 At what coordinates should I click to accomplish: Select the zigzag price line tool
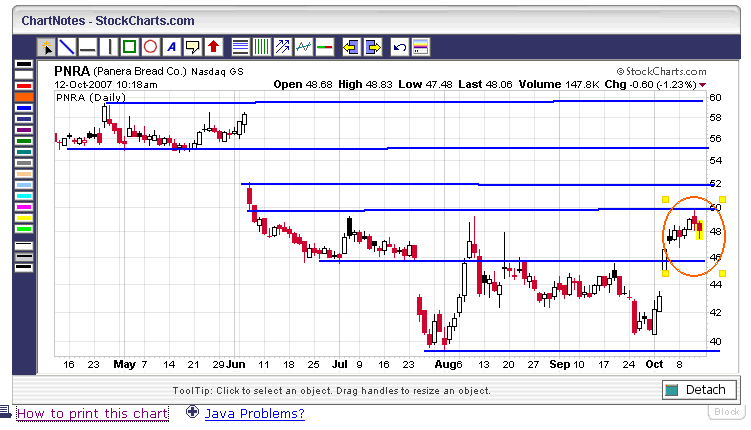[304, 47]
